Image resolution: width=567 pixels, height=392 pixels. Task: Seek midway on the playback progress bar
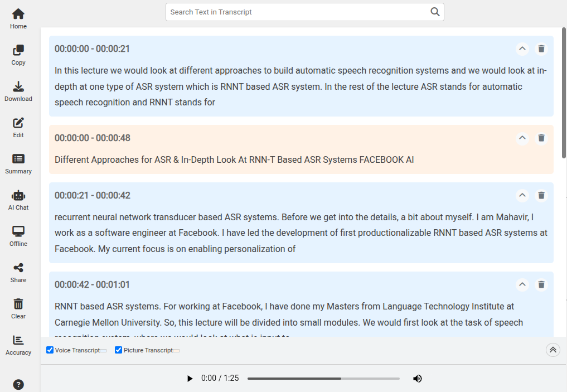(323, 378)
